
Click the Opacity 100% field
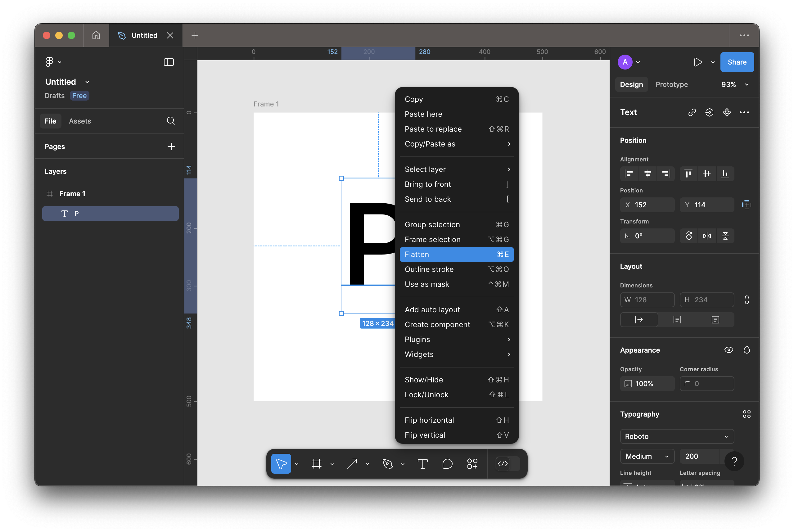(647, 384)
